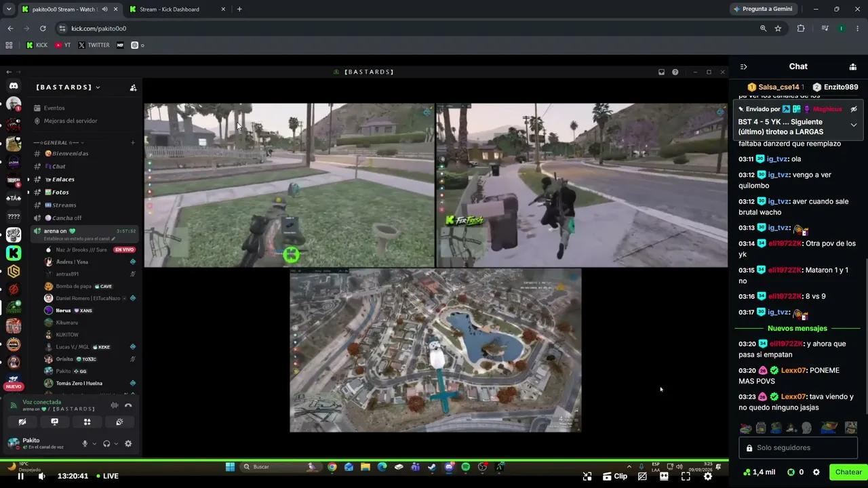This screenshot has width=868, height=488.
Task: Open Discord user settings gear
Action: [x=128, y=444]
